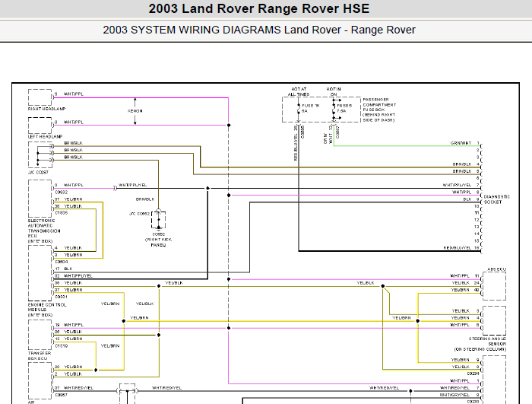Click the dashed Right Headlamp component box

point(40,97)
